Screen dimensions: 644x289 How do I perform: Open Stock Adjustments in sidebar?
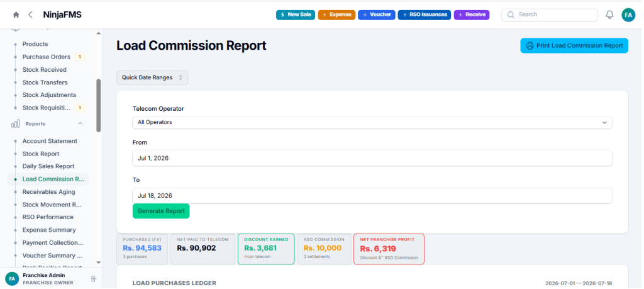49,95
